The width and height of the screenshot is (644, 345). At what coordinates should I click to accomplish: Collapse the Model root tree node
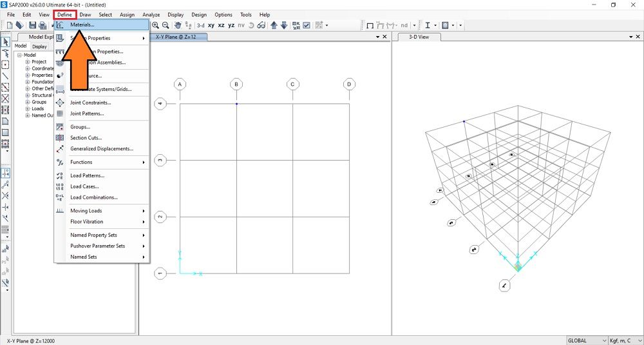tap(19, 55)
